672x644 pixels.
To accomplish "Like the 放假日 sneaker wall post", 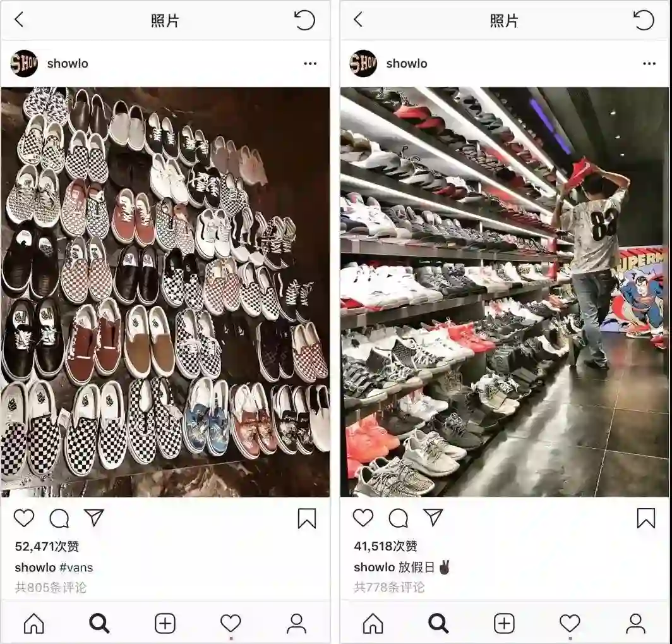I will tap(363, 518).
